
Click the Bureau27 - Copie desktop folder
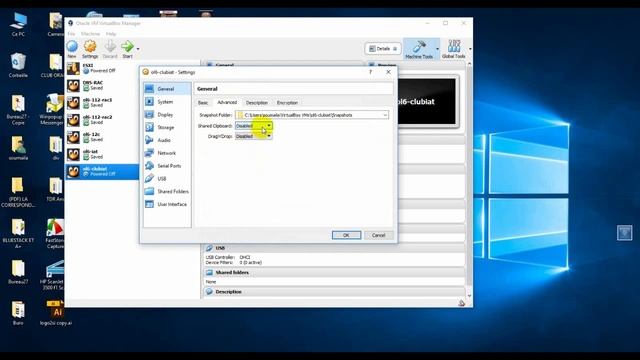tap(18, 109)
